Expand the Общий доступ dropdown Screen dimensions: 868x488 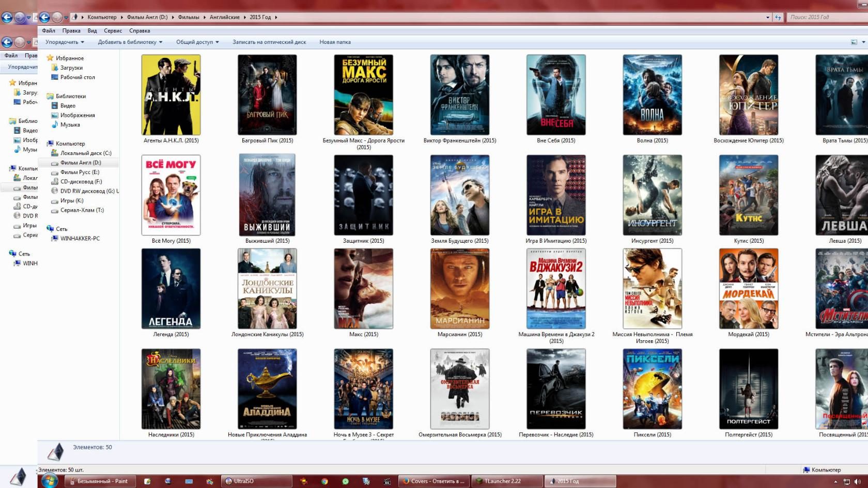[x=197, y=42]
